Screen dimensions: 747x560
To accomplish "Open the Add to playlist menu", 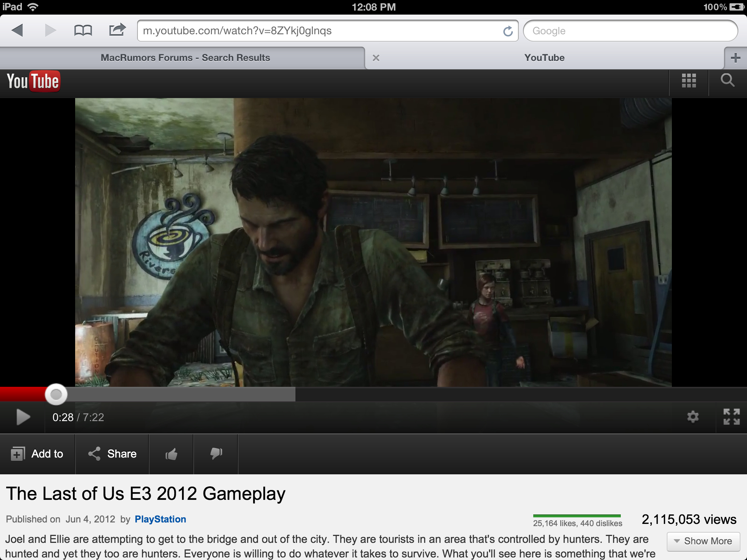I will (38, 454).
